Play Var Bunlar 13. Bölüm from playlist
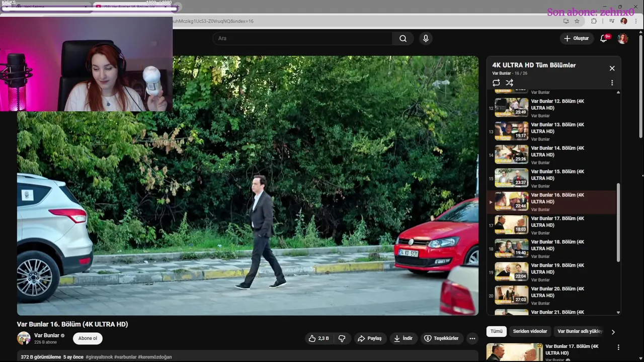 click(x=552, y=131)
